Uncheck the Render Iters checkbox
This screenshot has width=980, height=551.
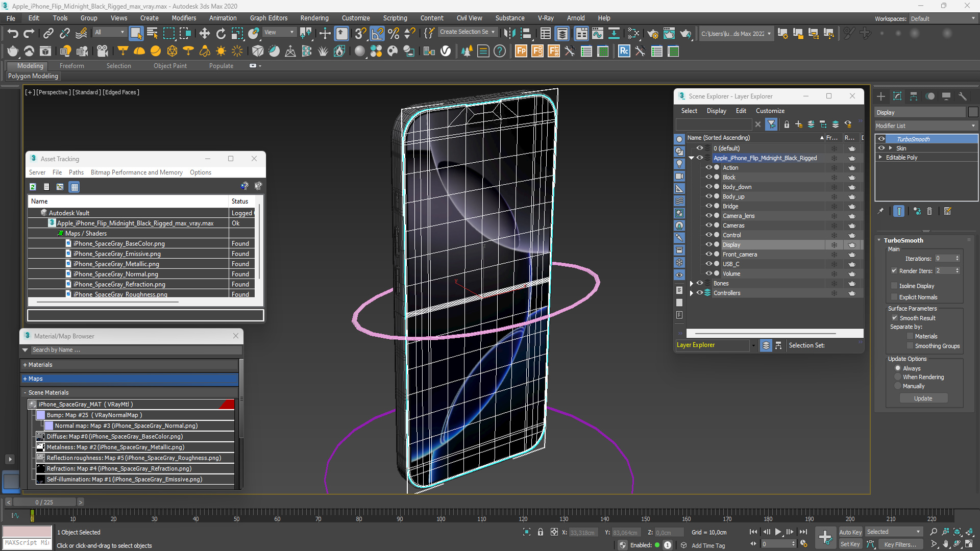point(894,271)
